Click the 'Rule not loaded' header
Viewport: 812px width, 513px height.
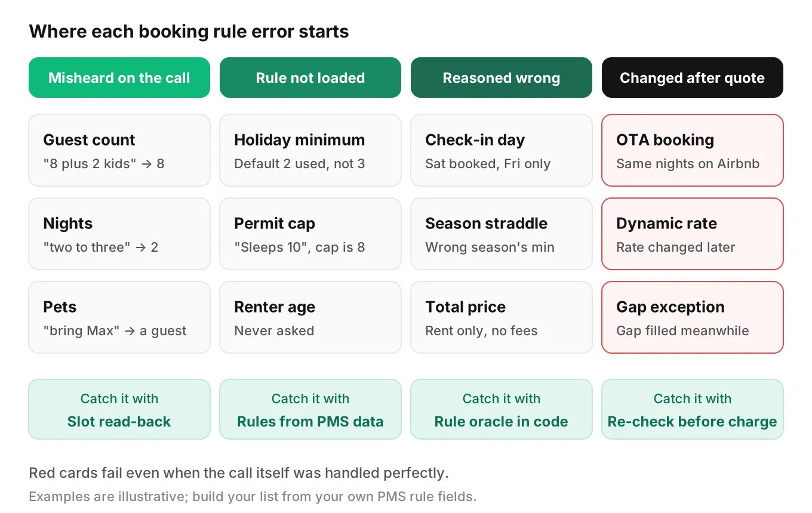point(310,78)
